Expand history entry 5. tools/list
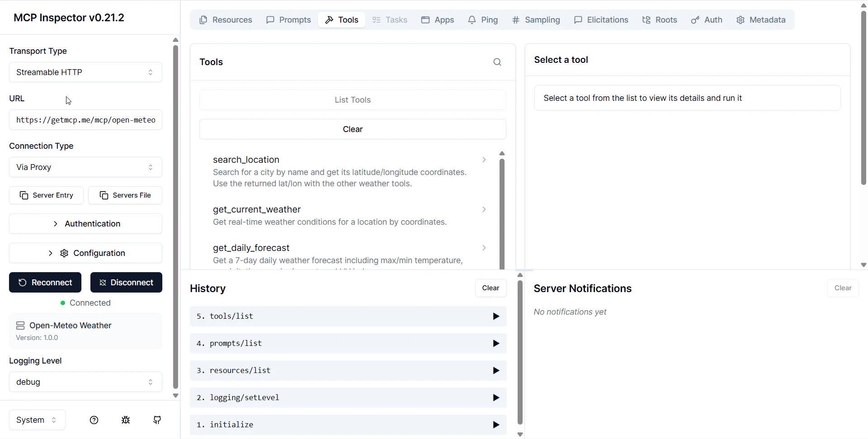The width and height of the screenshot is (868, 439). click(348, 316)
